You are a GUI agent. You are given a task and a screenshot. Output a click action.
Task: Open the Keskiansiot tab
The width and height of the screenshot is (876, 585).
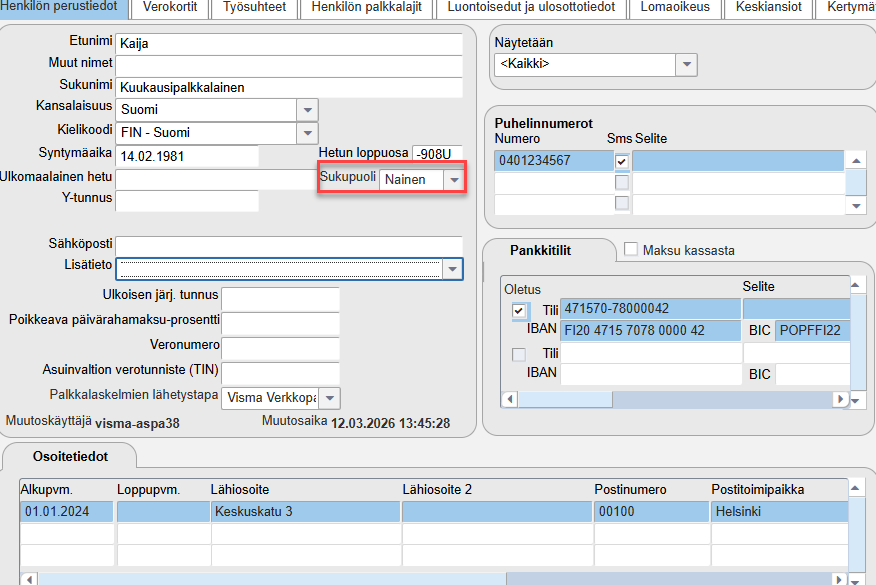768,8
